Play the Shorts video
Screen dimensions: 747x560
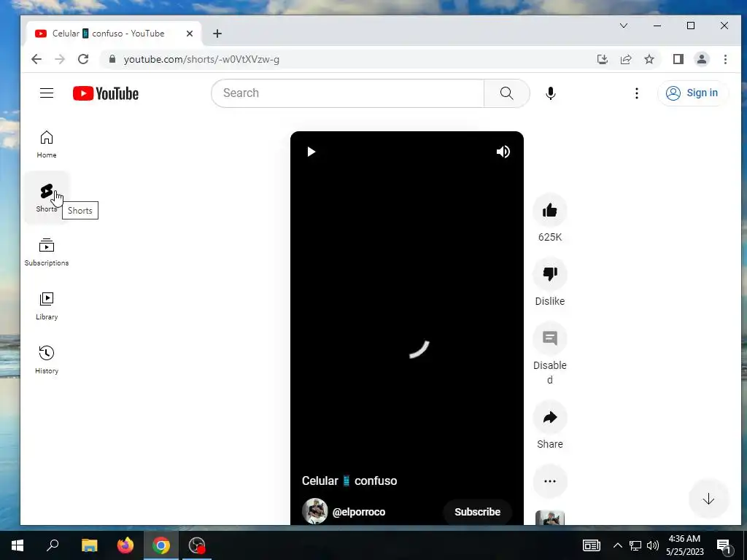click(311, 152)
